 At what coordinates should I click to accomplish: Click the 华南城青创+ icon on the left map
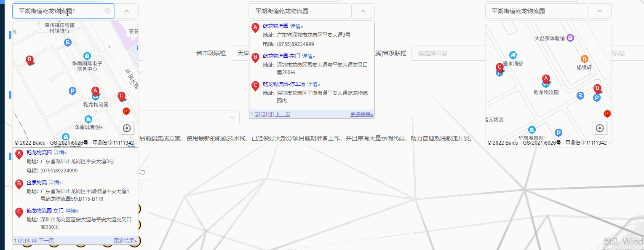(88, 119)
